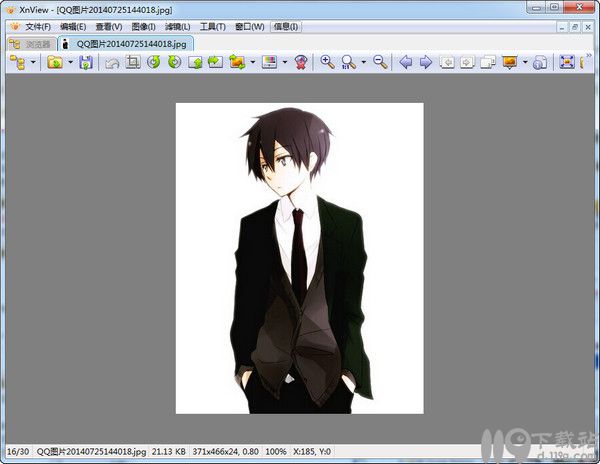600x464 pixels.
Task: Select the QQ图片20140725144018.jpg tab
Action: point(126,44)
